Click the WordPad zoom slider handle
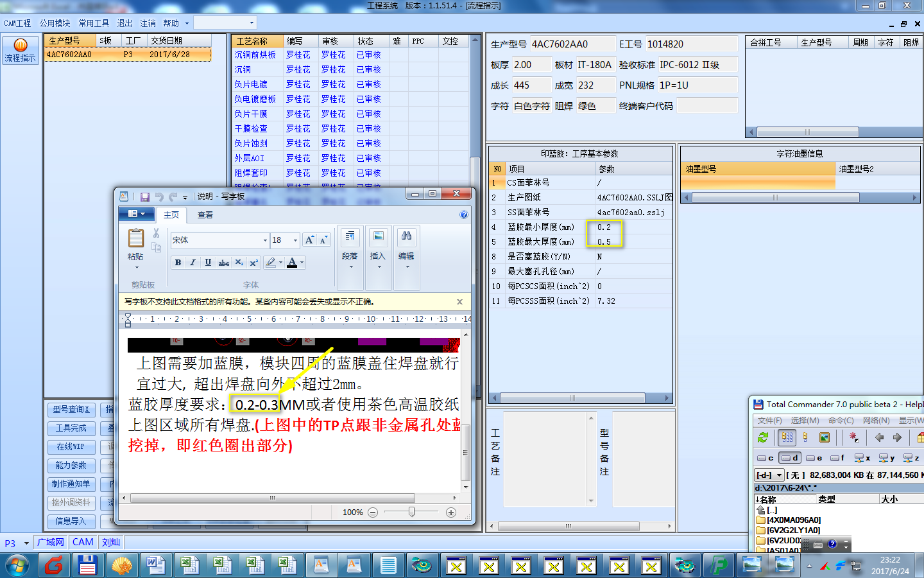 (411, 512)
